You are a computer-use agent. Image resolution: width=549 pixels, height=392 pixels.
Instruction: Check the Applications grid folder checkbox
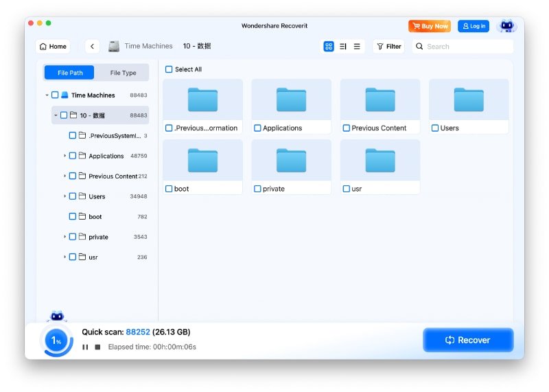257,128
